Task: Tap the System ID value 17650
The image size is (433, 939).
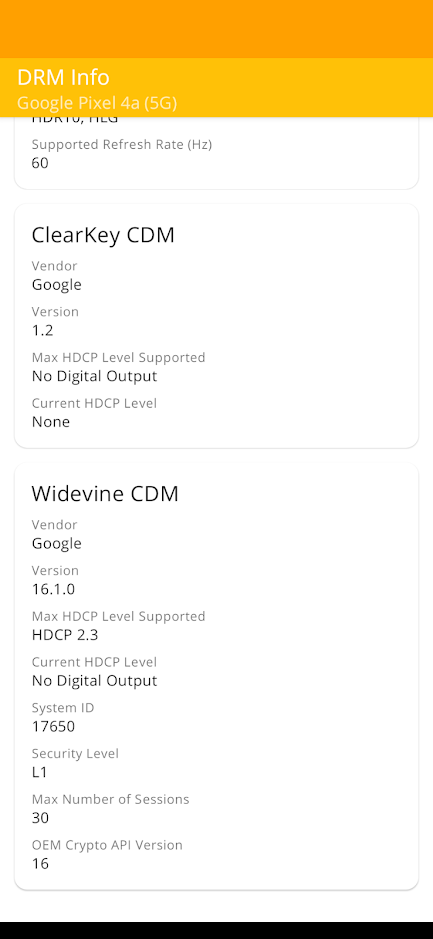Action: click(x=53, y=726)
